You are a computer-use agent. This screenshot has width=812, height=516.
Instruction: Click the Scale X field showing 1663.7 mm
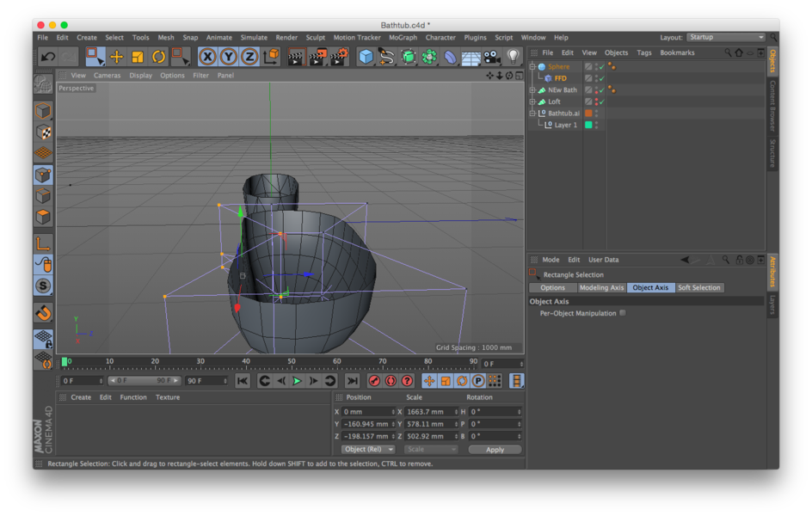pos(432,411)
